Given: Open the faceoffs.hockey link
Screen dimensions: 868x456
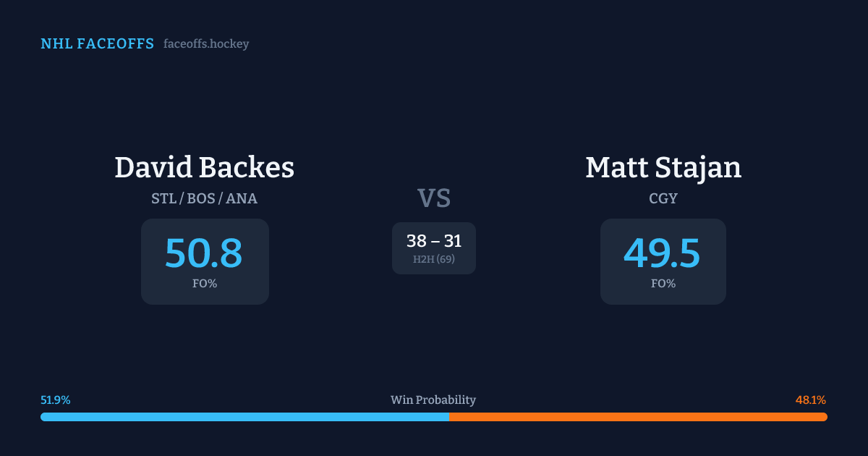Looking at the screenshot, I should 206,44.
